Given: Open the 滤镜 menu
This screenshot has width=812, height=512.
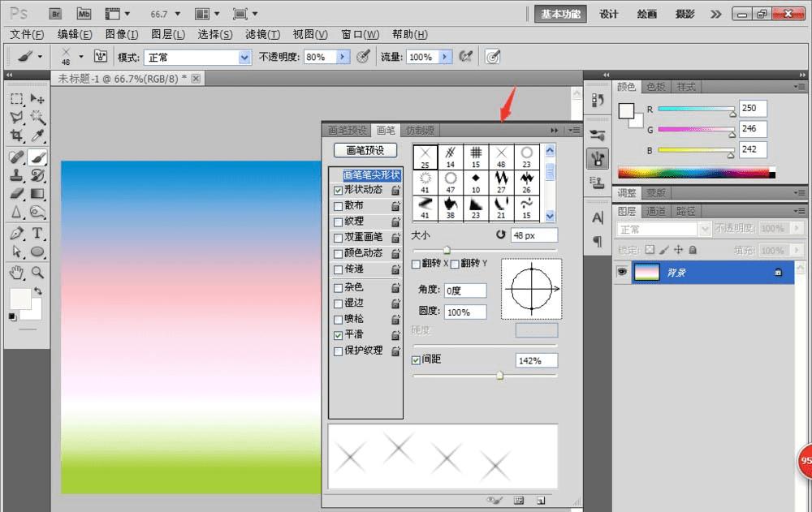Looking at the screenshot, I should click(x=262, y=34).
